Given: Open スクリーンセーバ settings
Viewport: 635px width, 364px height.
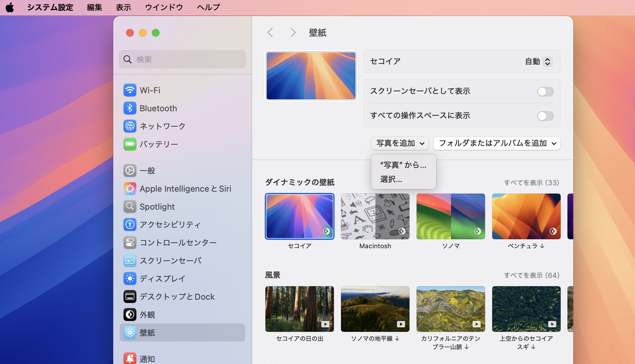Looking at the screenshot, I should coord(170,261).
